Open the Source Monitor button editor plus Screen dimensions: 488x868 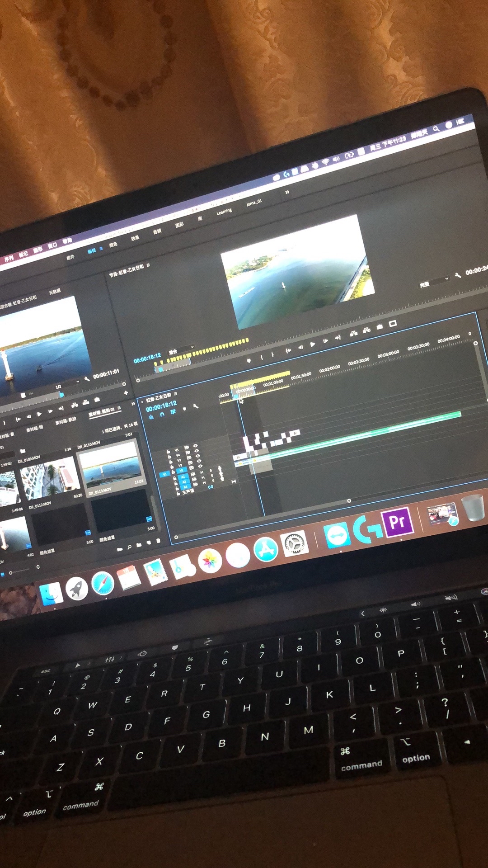(126, 393)
